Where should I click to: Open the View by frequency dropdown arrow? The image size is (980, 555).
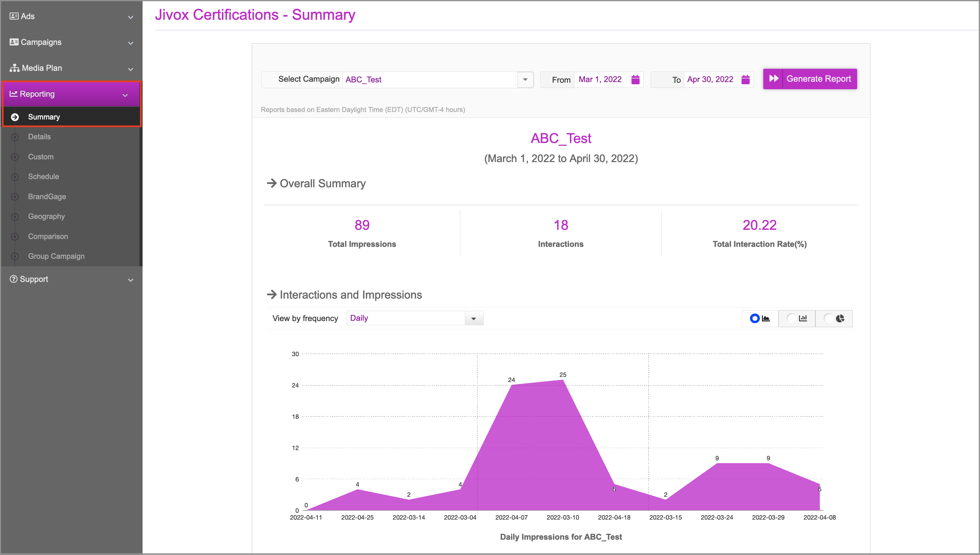click(x=474, y=318)
